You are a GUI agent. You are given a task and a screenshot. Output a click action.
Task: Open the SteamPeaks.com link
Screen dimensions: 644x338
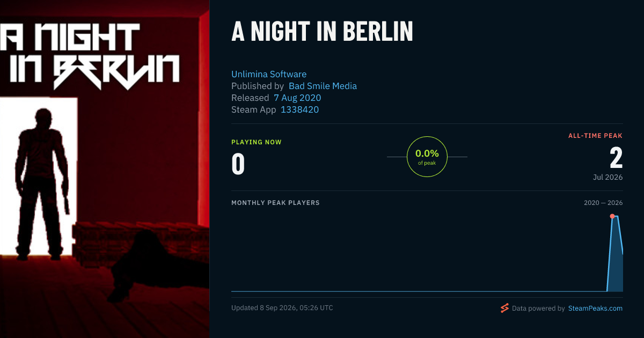pyautogui.click(x=595, y=308)
